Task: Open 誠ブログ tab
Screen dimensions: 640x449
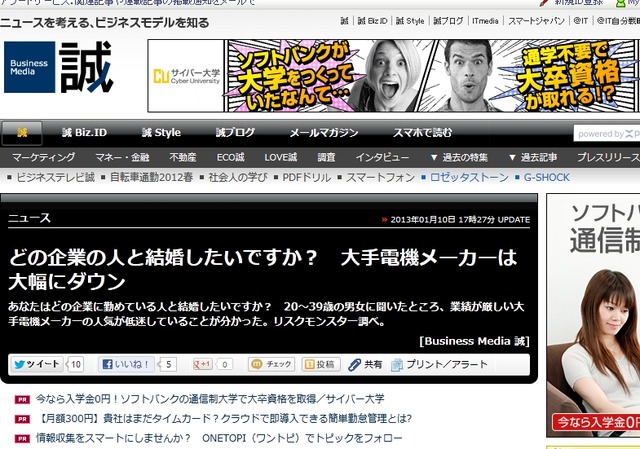Action: coord(235,133)
